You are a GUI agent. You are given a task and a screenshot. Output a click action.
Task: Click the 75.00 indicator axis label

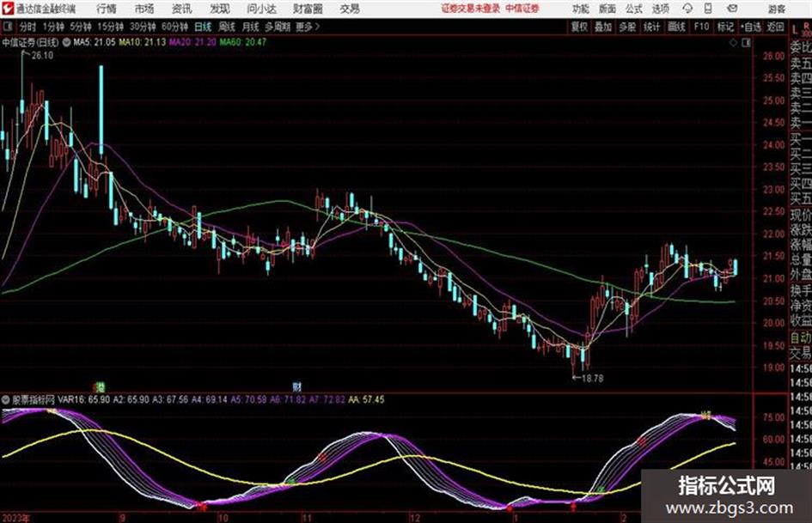[x=773, y=417]
